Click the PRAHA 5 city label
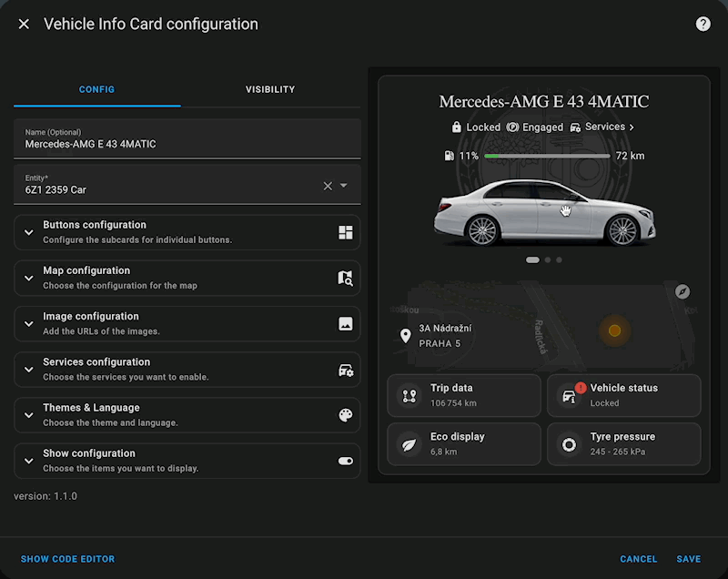 440,343
